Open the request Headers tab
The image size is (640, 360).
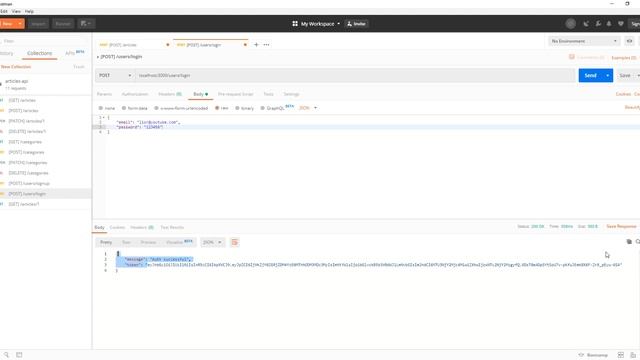(170, 94)
